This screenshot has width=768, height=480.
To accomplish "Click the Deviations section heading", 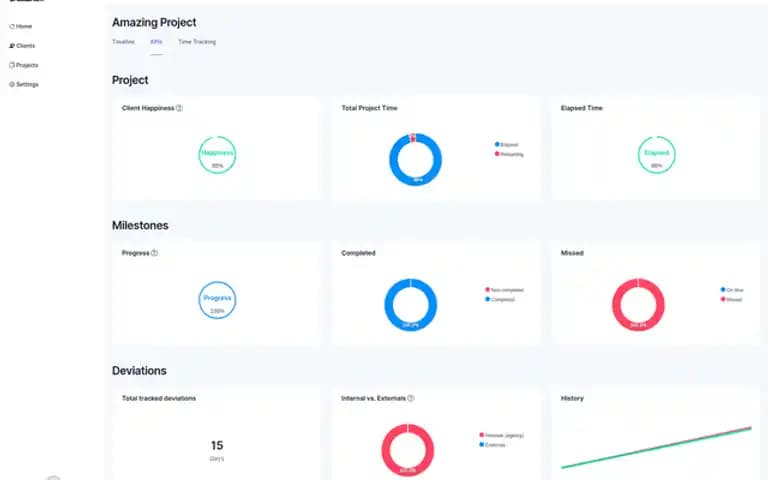I will 139,371.
